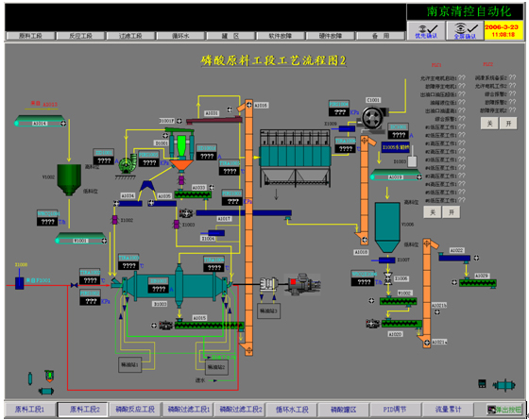529x420 pixels.
Task: Click the 全屏确认 acknowledge icon
Action: [x=465, y=30]
